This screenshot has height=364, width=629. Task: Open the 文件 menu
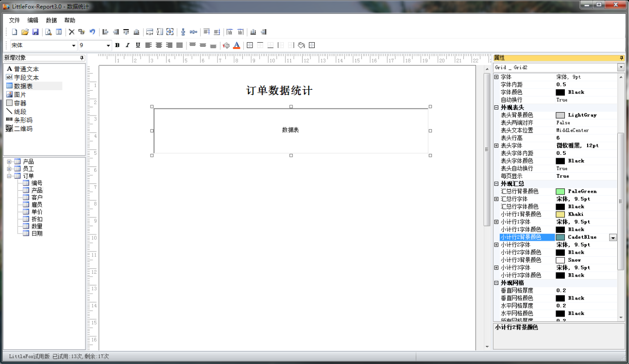click(x=15, y=20)
